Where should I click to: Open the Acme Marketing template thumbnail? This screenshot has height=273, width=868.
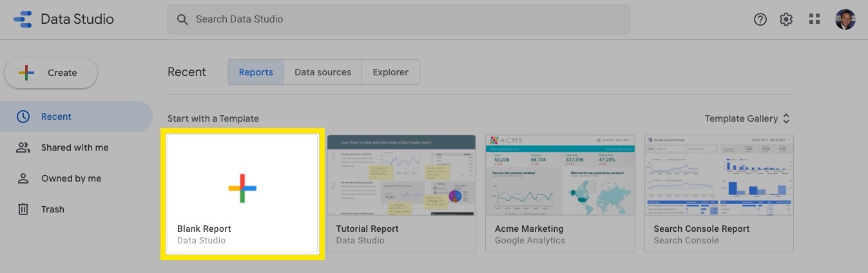[560, 175]
